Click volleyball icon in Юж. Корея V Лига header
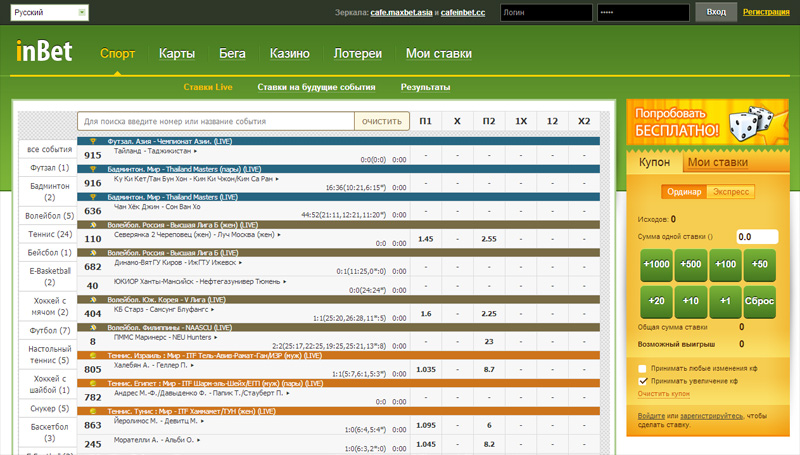This screenshot has width=800, height=455. click(x=93, y=299)
